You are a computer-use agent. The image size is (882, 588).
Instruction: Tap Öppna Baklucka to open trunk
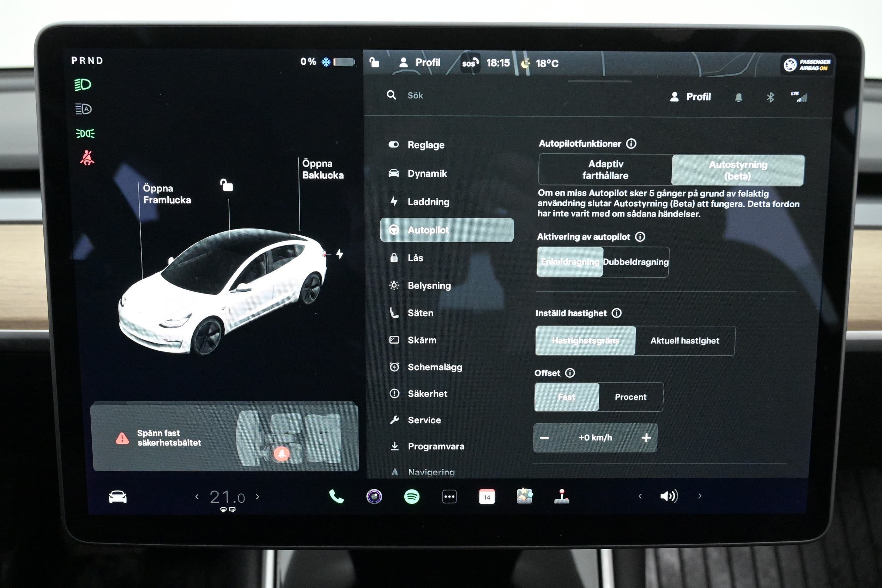click(322, 169)
